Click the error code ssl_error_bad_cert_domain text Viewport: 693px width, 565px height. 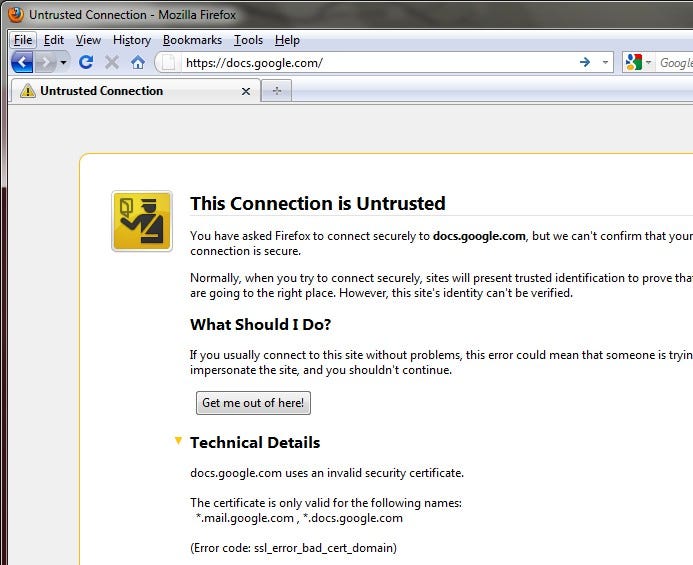[293, 548]
